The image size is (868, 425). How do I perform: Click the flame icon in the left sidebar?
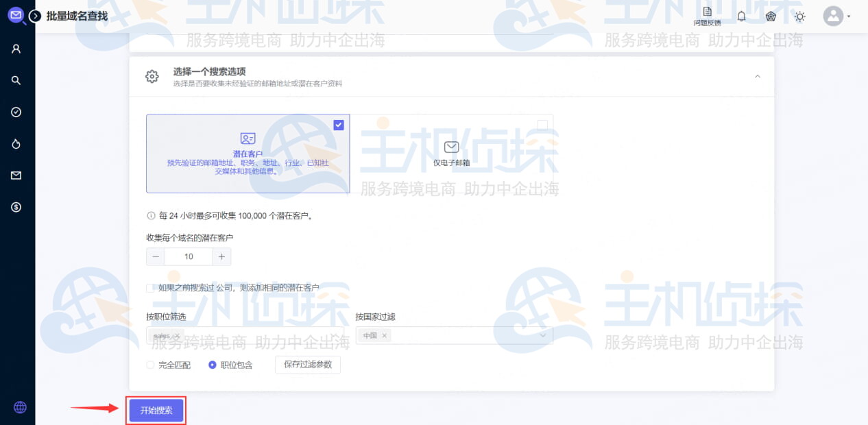point(17,143)
